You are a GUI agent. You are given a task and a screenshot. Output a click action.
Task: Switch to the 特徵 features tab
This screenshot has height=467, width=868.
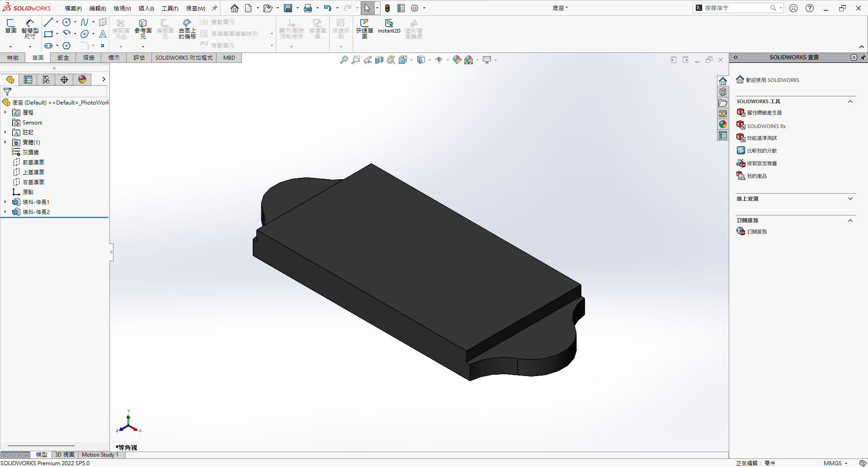pyautogui.click(x=13, y=58)
